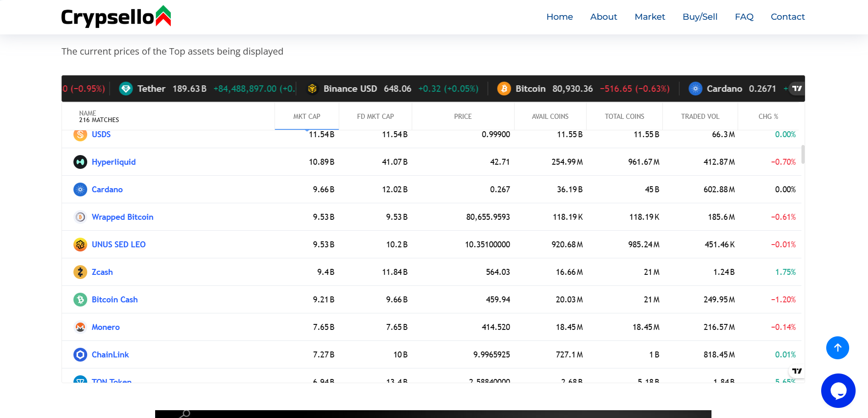Viewport: 868px width, 418px height.
Task: Open the Monero link
Action: click(x=106, y=327)
